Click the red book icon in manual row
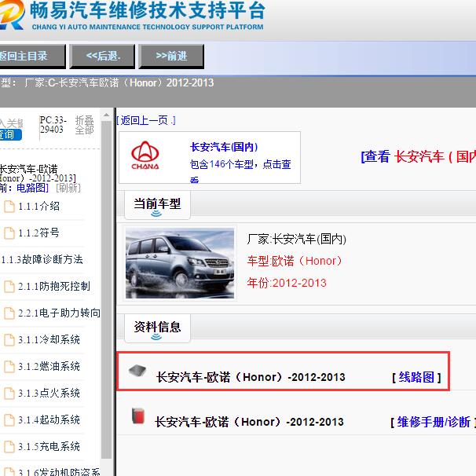The height and width of the screenshot is (476, 476). pyautogui.click(x=138, y=416)
